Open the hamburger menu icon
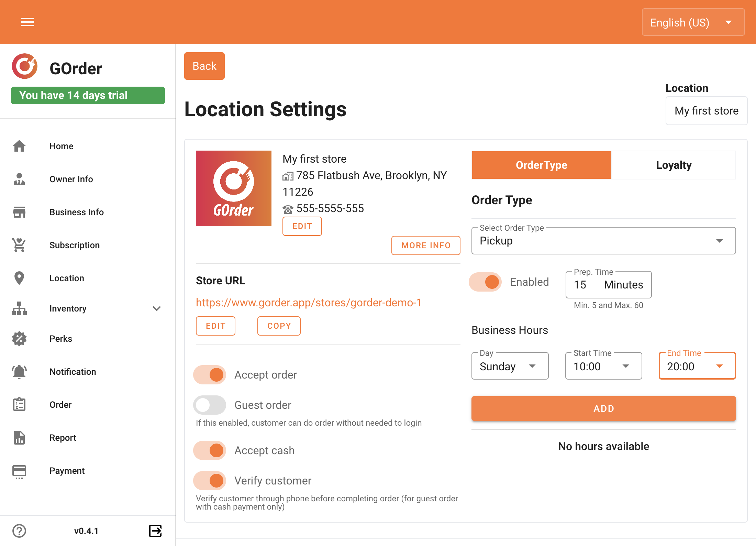The height and width of the screenshot is (546, 756). pyautogui.click(x=27, y=22)
